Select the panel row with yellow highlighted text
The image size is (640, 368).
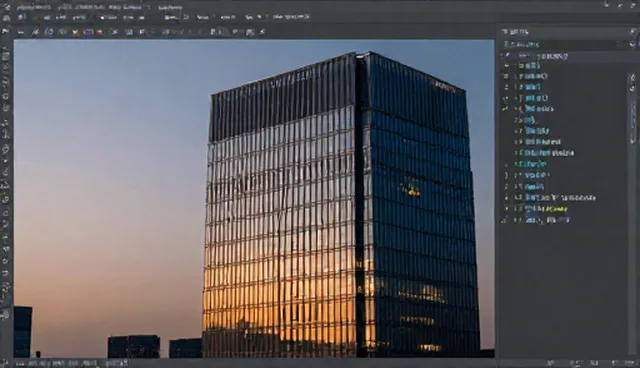(547, 209)
